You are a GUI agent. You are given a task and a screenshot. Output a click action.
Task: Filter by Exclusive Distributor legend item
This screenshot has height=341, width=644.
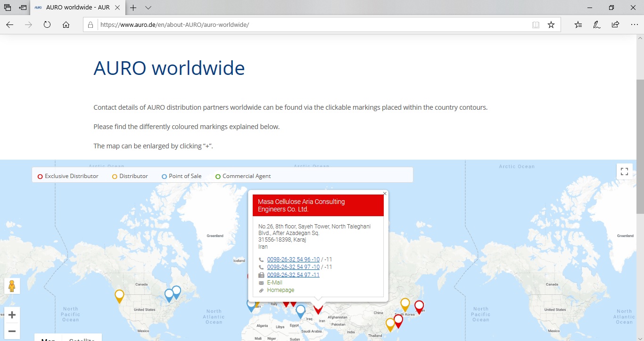(68, 176)
